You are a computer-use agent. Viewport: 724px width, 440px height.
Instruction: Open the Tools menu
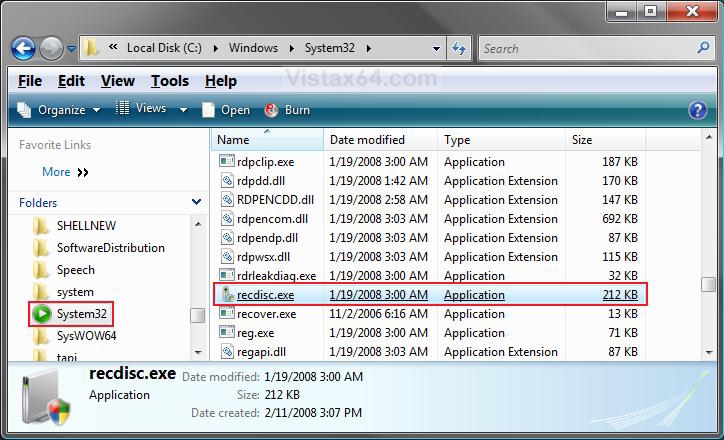pos(170,81)
